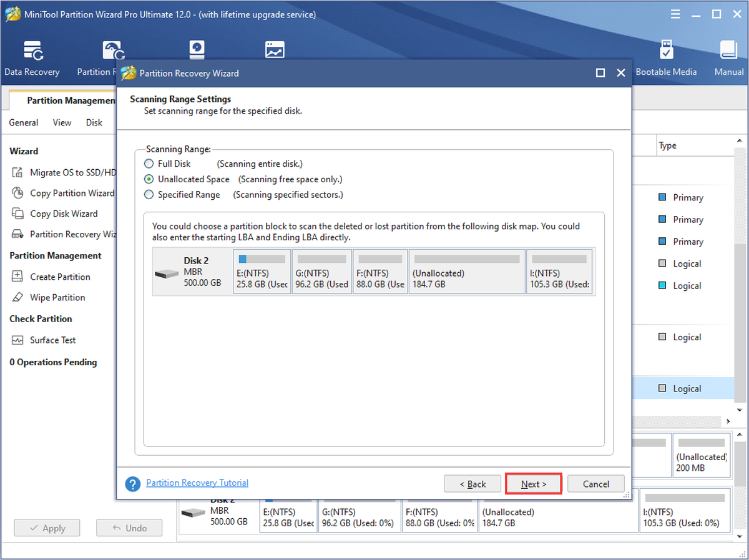The height and width of the screenshot is (560, 749).
Task: Select the Unallocated Space radio button
Action: tap(149, 179)
